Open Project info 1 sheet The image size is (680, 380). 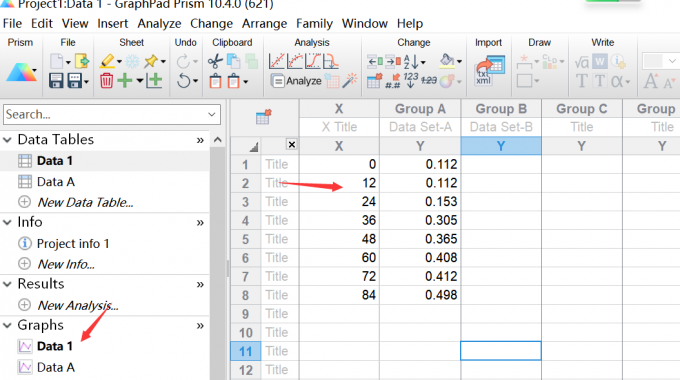click(x=73, y=244)
